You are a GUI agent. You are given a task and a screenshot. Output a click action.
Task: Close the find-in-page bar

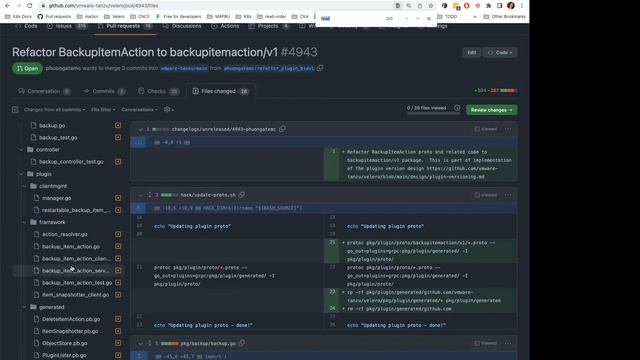point(429,18)
